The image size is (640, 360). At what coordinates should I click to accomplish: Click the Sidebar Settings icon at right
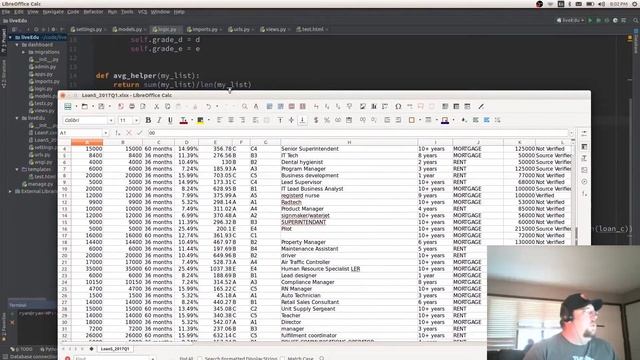pyautogui.click(x=584, y=133)
